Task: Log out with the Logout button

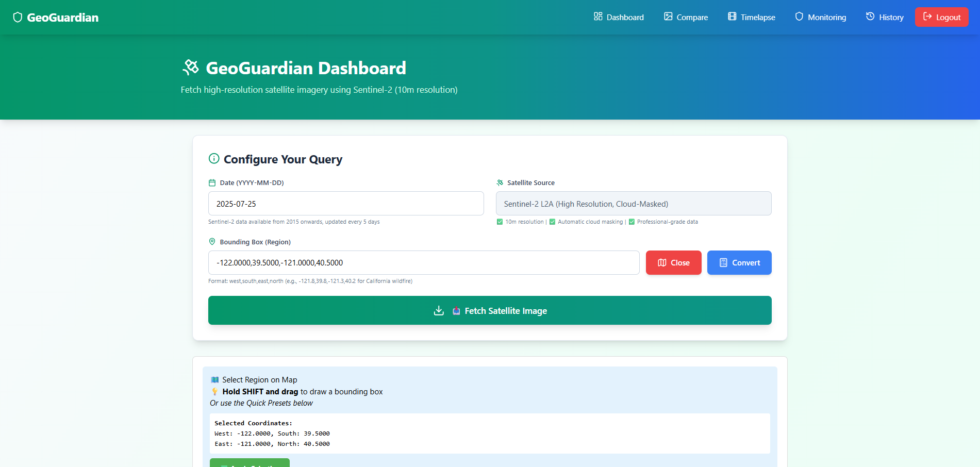Action: pyautogui.click(x=942, y=17)
